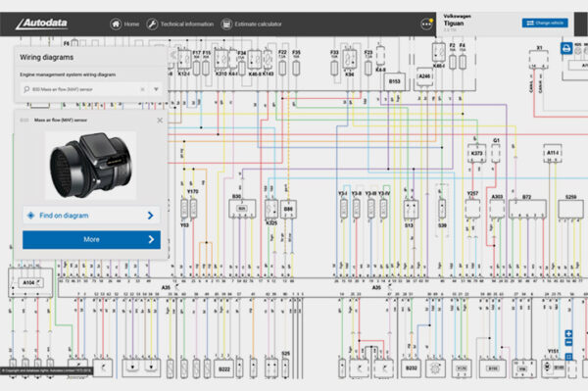Select relay K373 on diagram
Image resolution: width=588 pixels, height=391 pixels.
coord(476,153)
